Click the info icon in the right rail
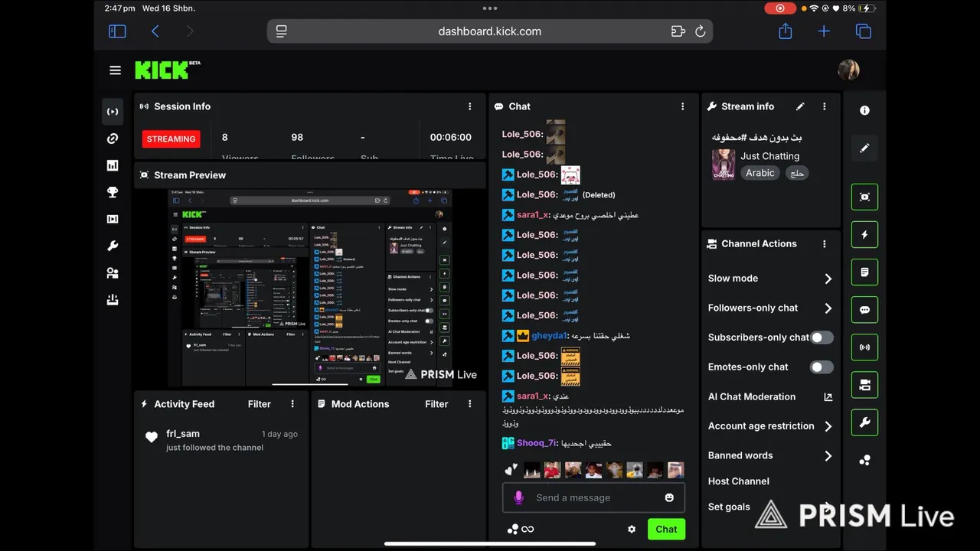 (x=864, y=110)
